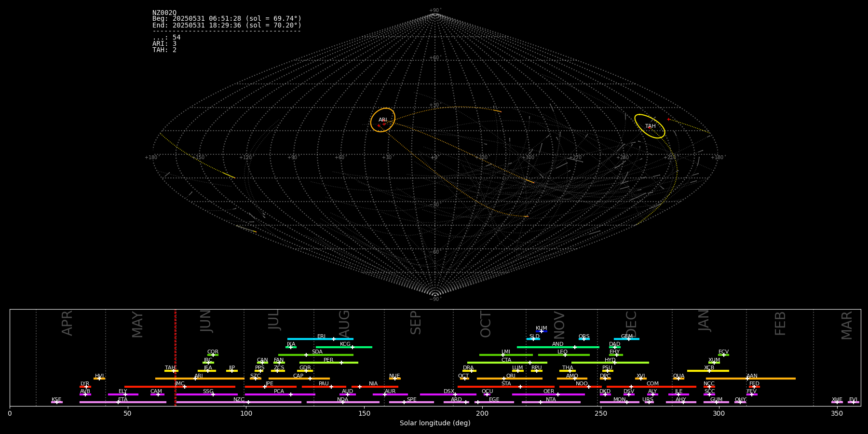This screenshot has height=434, width=868.
Task: Click the PER shower bar in the timeline
Action: [x=329, y=363]
